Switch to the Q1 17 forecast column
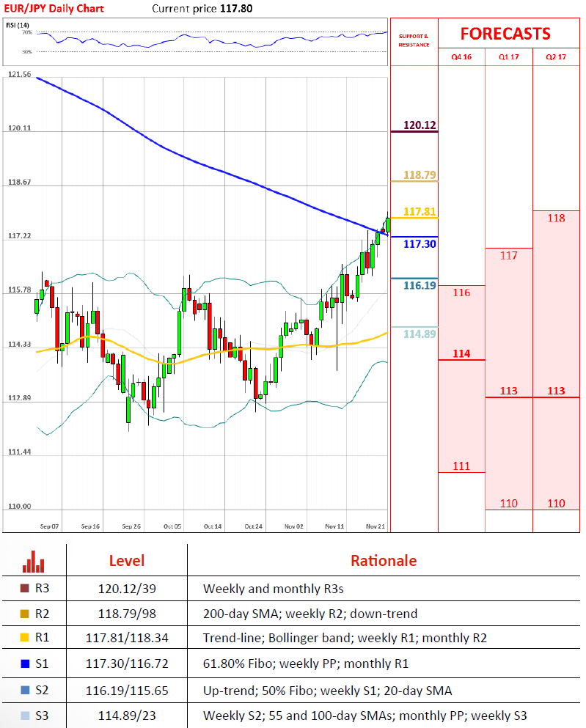The image size is (586, 728). pyautogui.click(x=508, y=57)
